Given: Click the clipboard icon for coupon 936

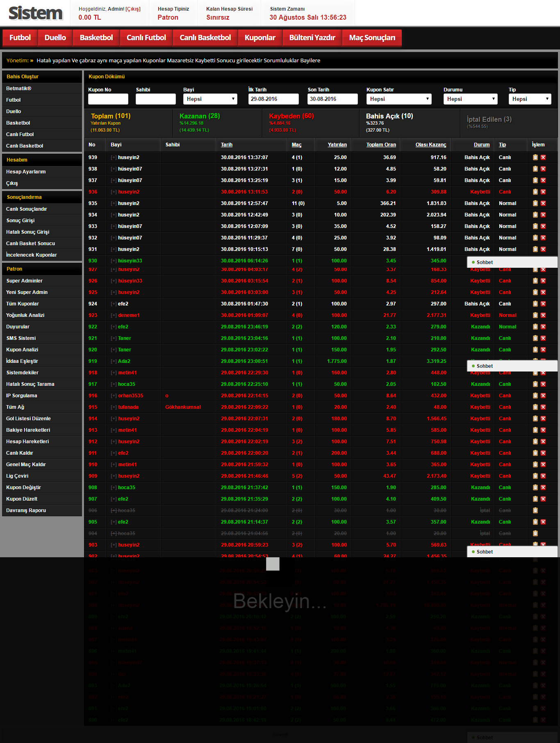Looking at the screenshot, I should 535,192.
